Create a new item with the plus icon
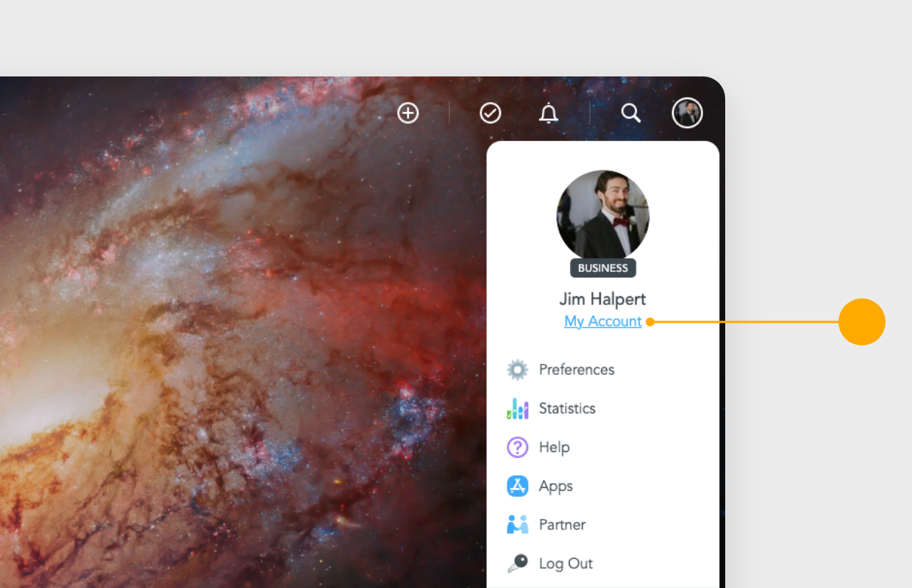This screenshot has width=912, height=588. (x=408, y=113)
